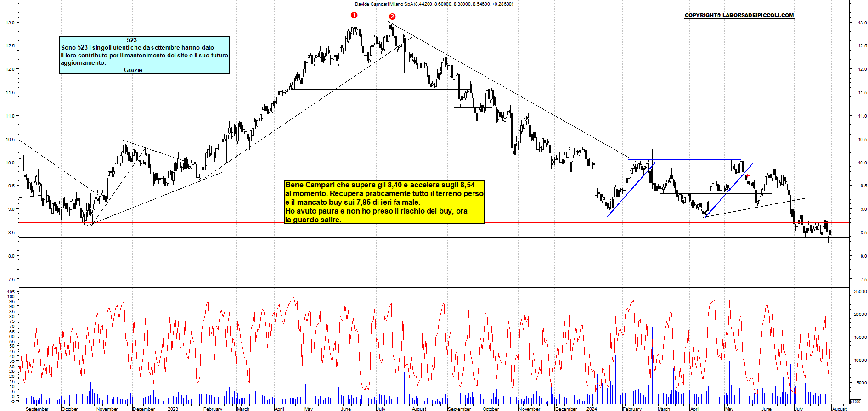Click the "20000" volume scale label
Image resolution: width=868 pixels, height=411 pixels.
860,314
